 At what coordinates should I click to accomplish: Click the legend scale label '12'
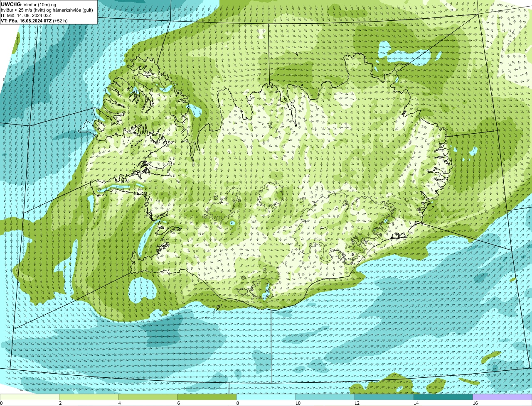point(357,403)
